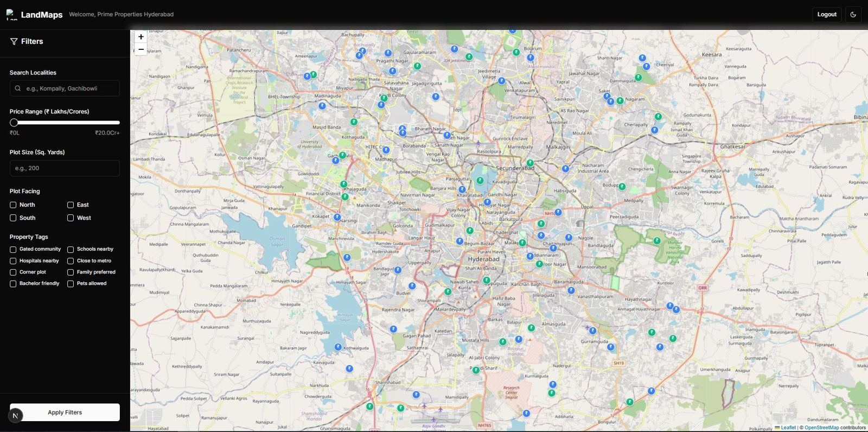Open the OpenStreetMap attribution link
This screenshot has width=868, height=432.
coord(821,428)
